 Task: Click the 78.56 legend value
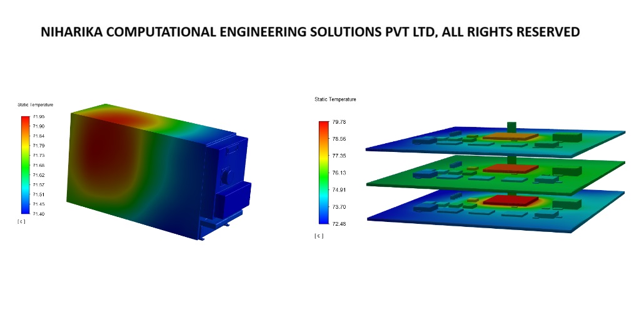tap(339, 139)
